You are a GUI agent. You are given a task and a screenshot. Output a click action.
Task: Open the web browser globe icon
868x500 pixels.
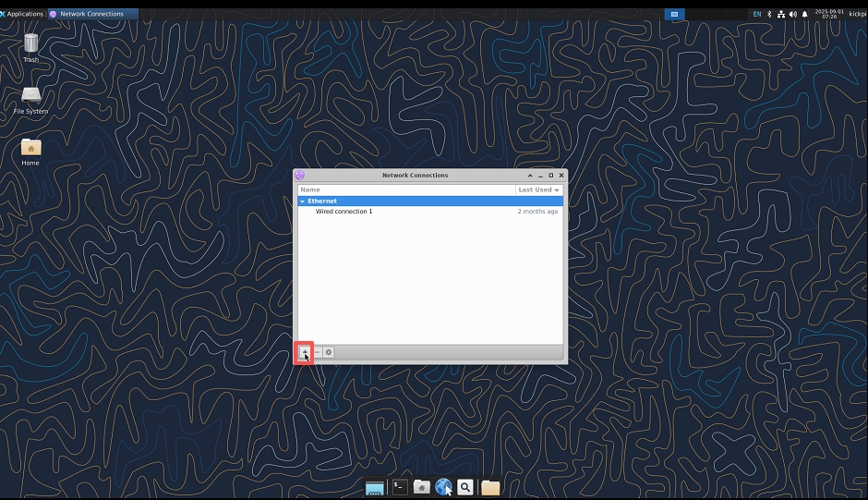(443, 486)
